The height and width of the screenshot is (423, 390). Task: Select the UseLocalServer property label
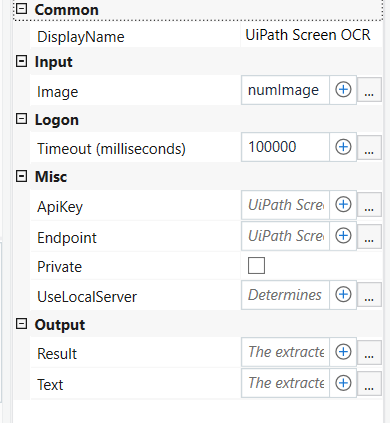click(87, 297)
